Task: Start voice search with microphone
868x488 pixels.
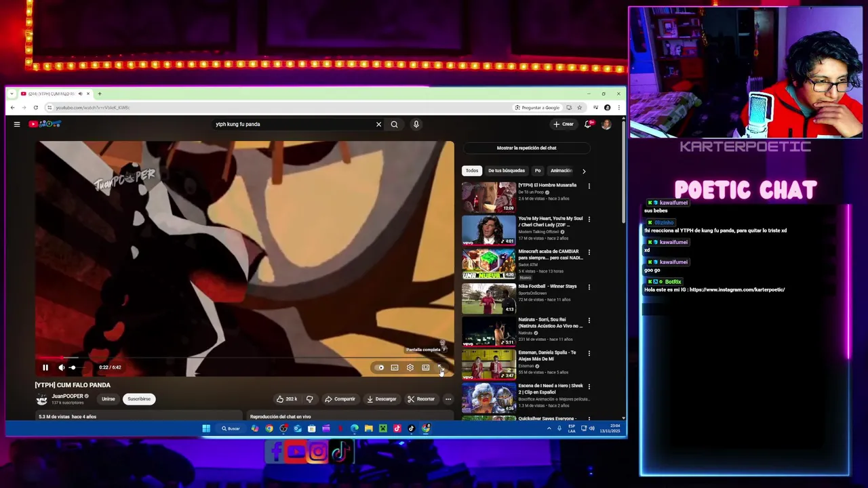Action: [x=416, y=124]
